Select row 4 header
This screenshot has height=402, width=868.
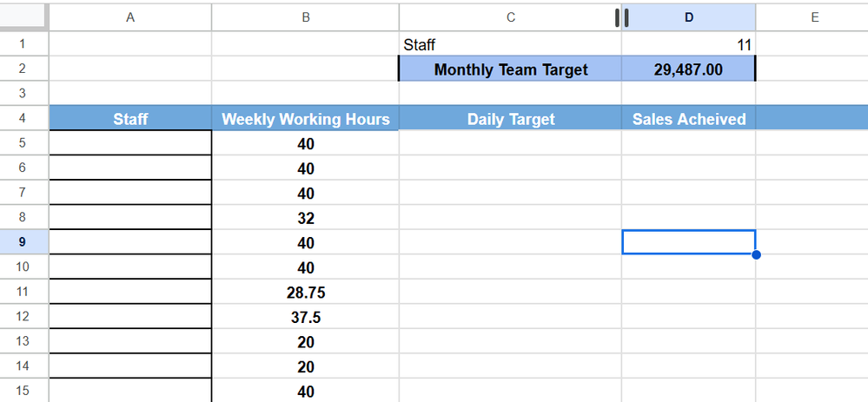pos(23,118)
